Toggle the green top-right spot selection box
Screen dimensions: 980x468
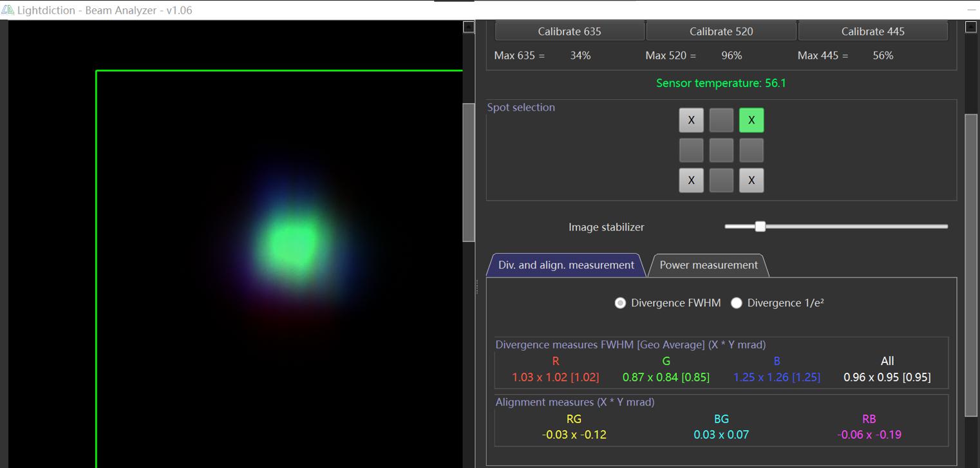tap(751, 120)
